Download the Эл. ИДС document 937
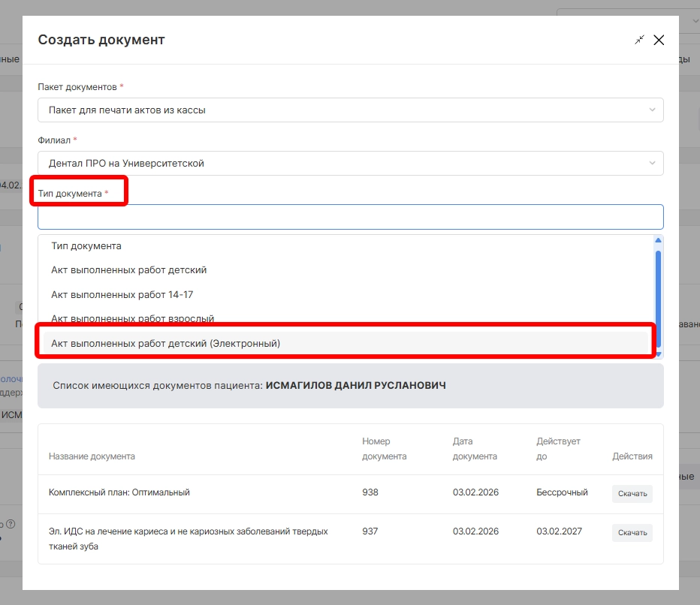This screenshot has height=605, width=700. pos(632,533)
